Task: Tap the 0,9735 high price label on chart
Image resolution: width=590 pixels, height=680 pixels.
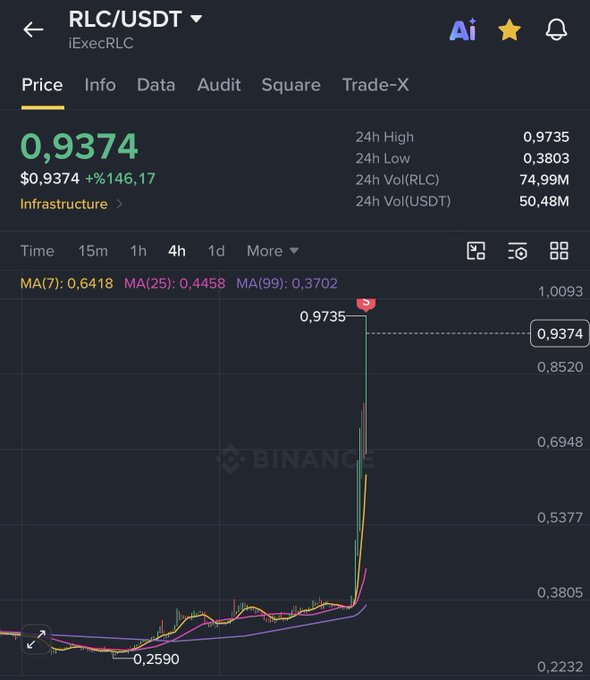Action: (323, 317)
